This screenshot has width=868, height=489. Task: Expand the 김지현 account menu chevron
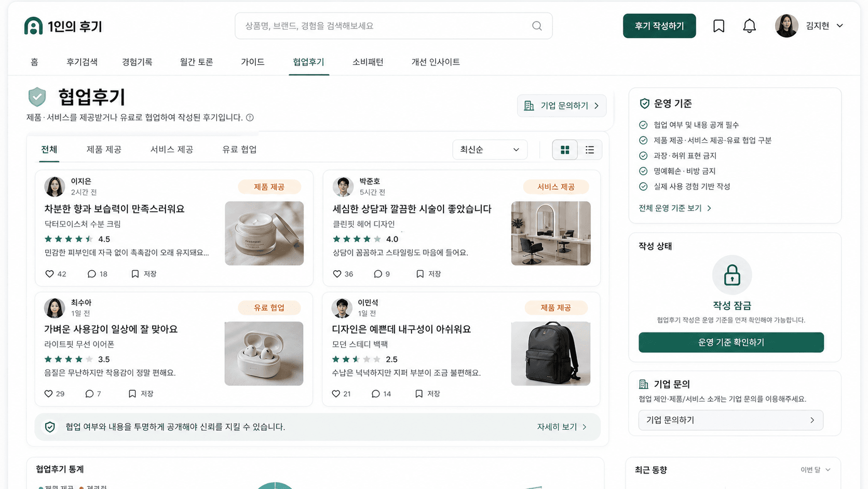[840, 26]
